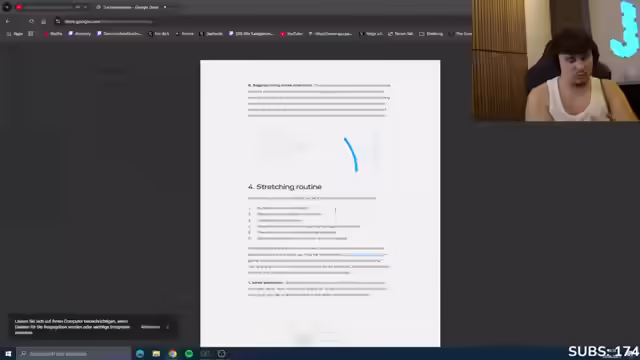
Task: Click the Windows Start button
Action: click(8, 353)
